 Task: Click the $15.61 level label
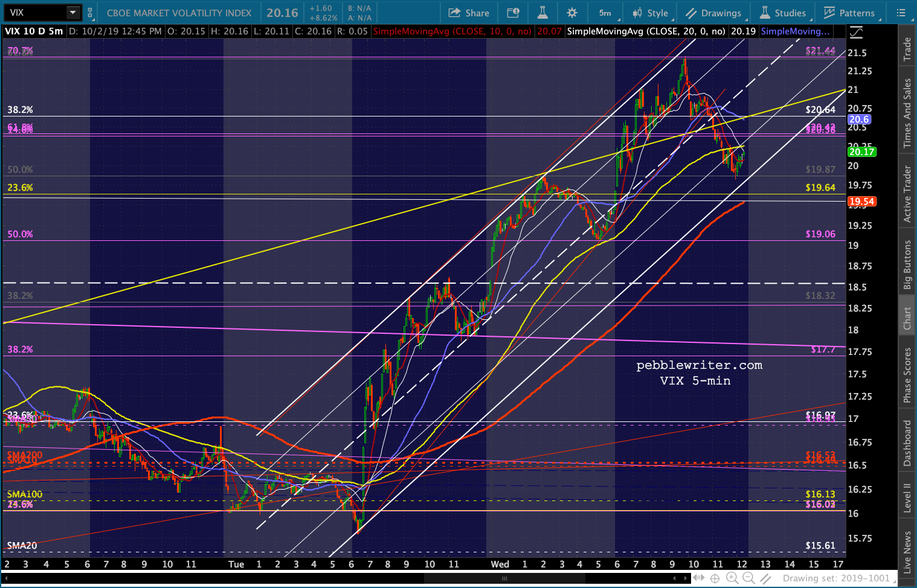(x=820, y=546)
